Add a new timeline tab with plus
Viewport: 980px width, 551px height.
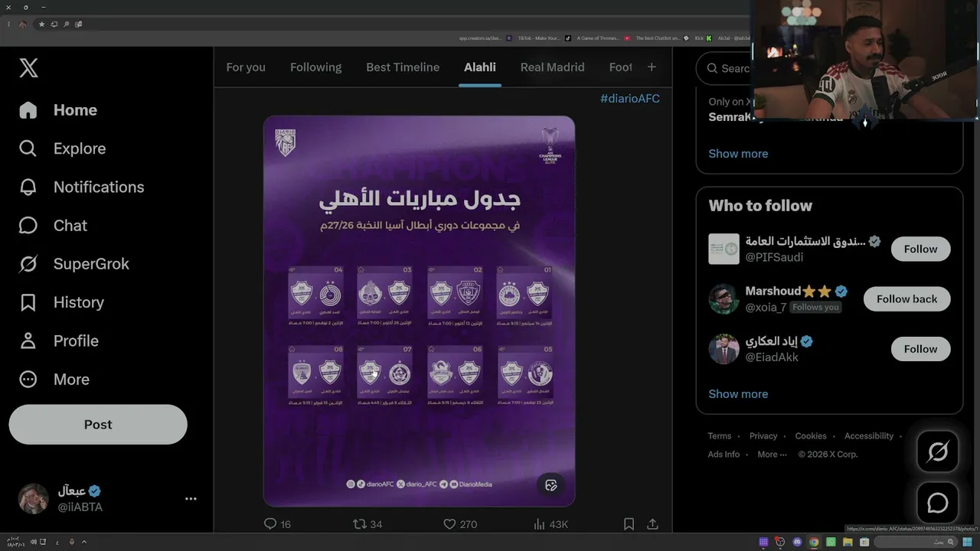coord(652,67)
